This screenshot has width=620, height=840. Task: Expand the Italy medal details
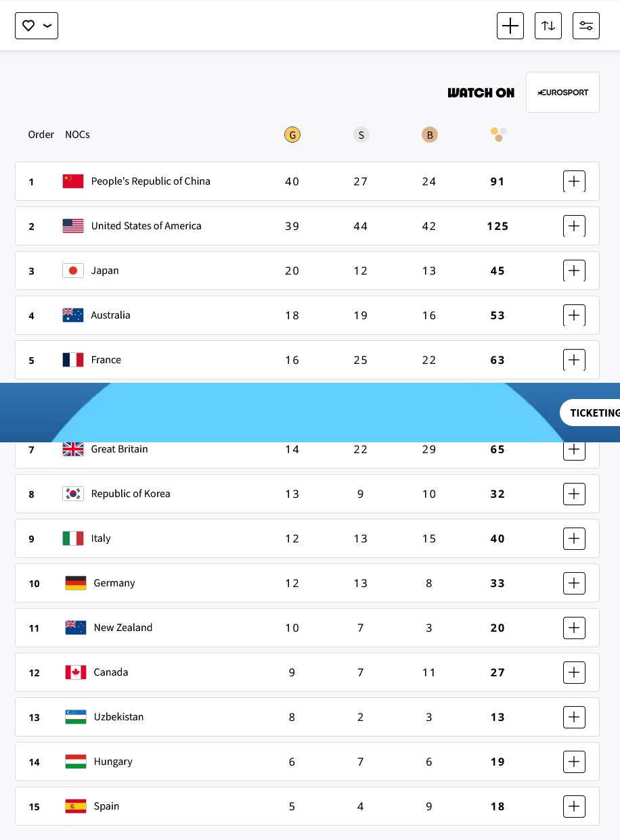[x=574, y=538]
